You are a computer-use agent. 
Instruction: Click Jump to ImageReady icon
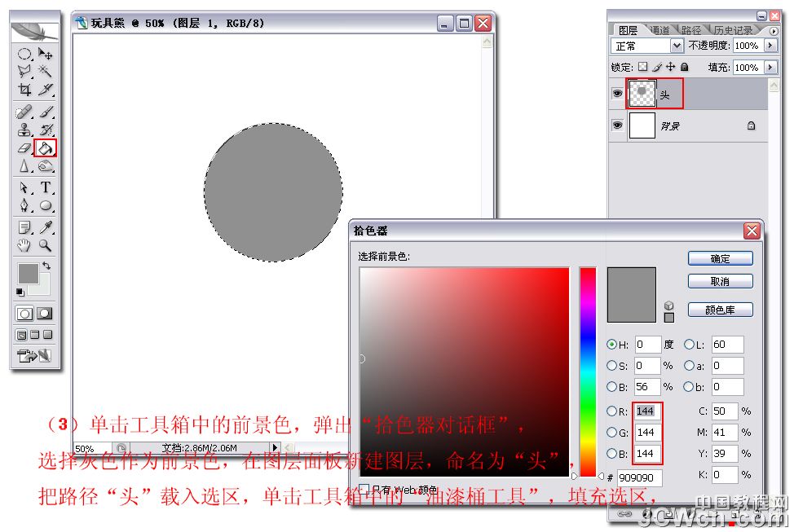34,356
